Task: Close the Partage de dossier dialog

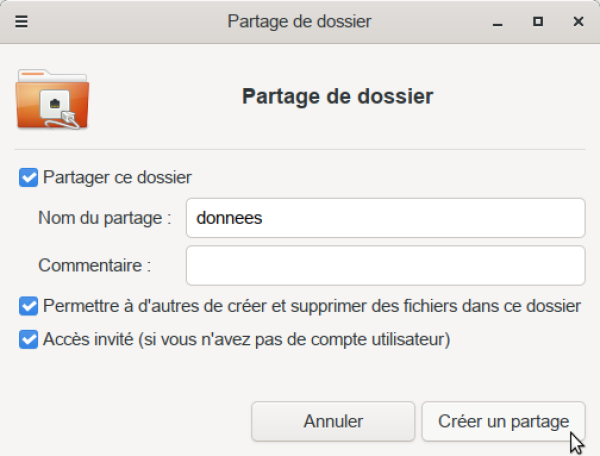Action: (x=578, y=20)
